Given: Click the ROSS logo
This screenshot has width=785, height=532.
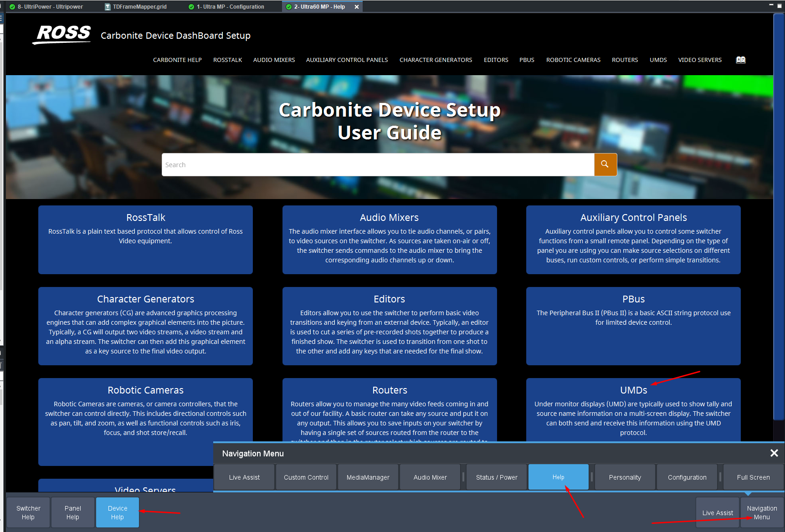Looking at the screenshot, I should [x=62, y=34].
